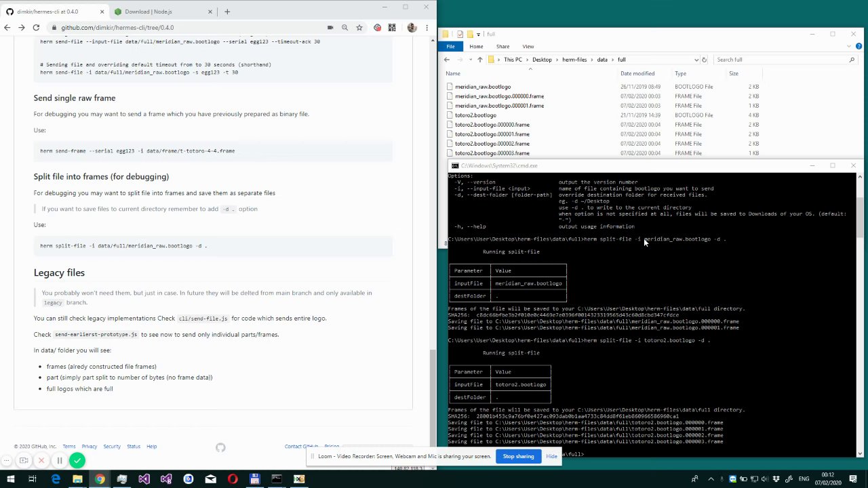This screenshot has width=868, height=488.
Task: Open the Terms link in GitHub footer
Action: tap(68, 447)
